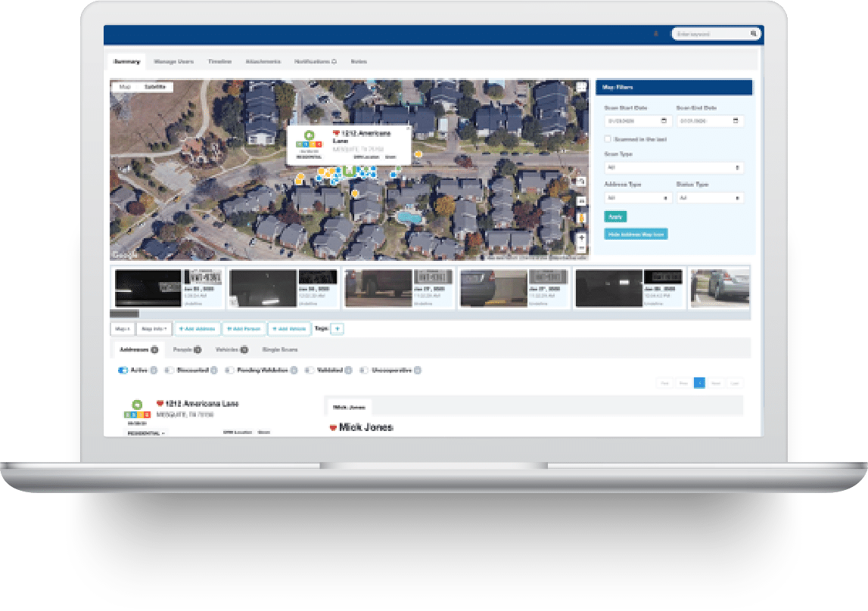
Task: Click the add tag plus icon
Action: click(338, 329)
